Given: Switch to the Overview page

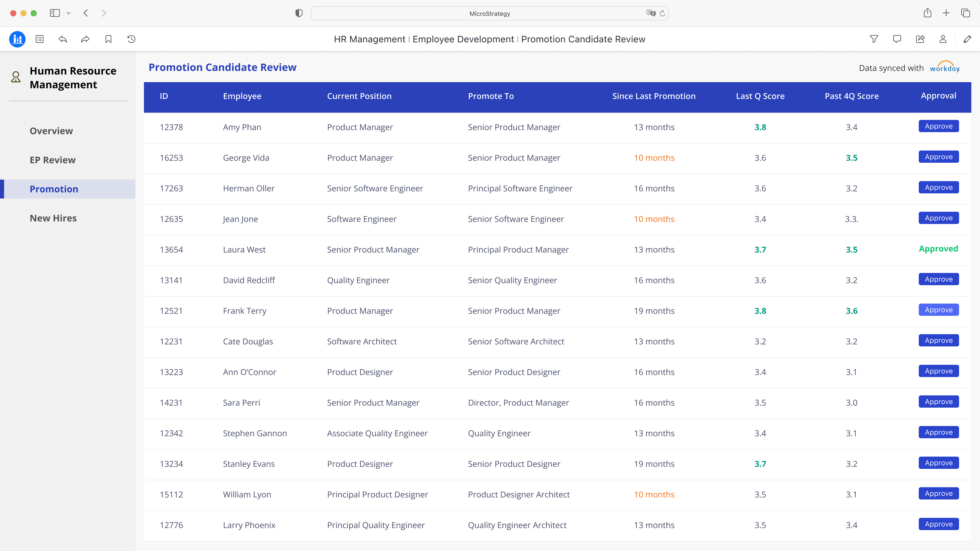Looking at the screenshot, I should [51, 131].
